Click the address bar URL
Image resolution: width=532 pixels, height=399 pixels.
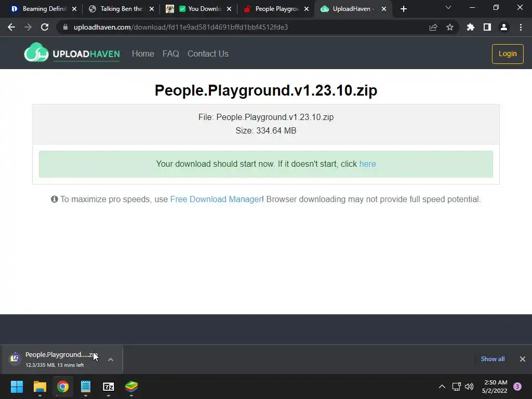click(x=180, y=27)
